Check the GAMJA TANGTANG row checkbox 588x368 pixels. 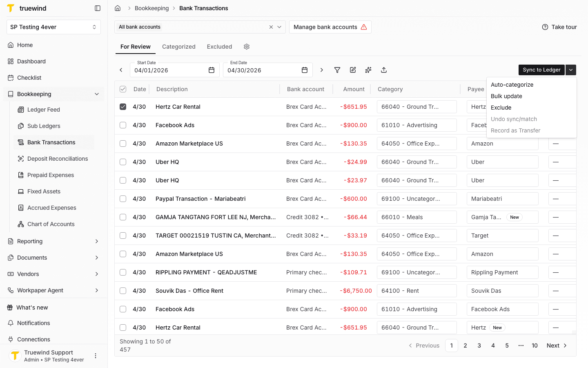123,217
